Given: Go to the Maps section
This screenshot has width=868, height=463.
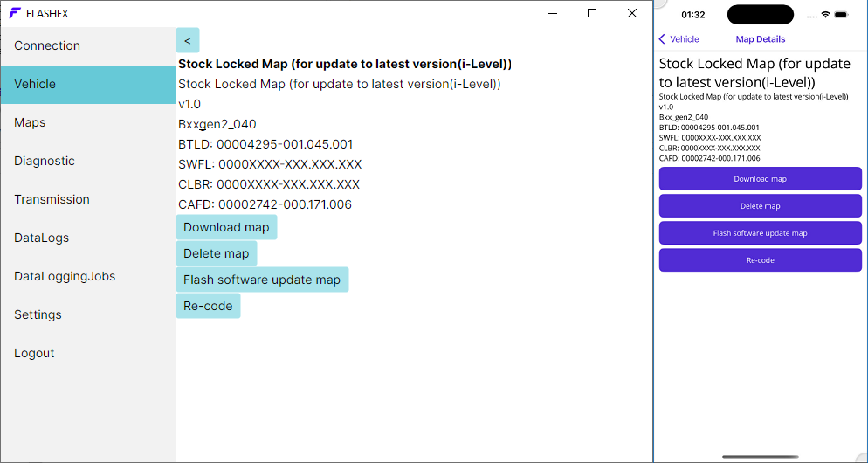Looking at the screenshot, I should coord(30,122).
